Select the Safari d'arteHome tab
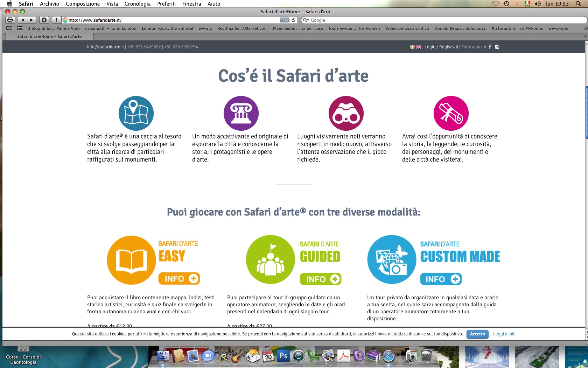Screen dimensions: 588x368 pyautogui.click(x=49, y=36)
